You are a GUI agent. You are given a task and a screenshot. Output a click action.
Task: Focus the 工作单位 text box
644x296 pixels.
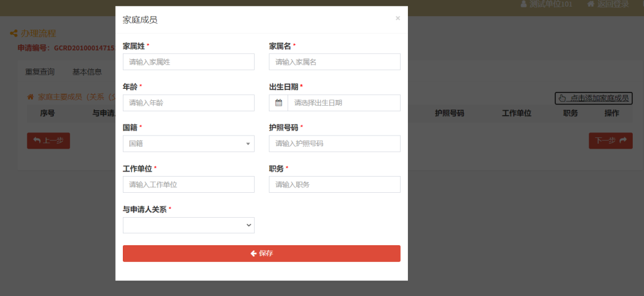(188, 184)
